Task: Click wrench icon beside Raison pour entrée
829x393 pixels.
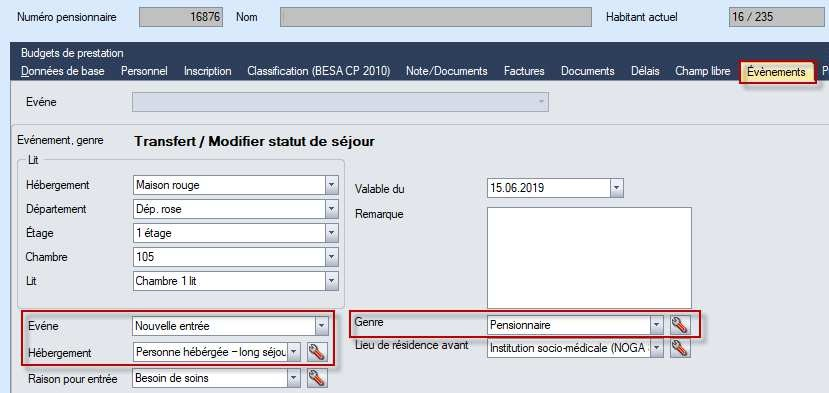Action: pyautogui.click(x=316, y=378)
